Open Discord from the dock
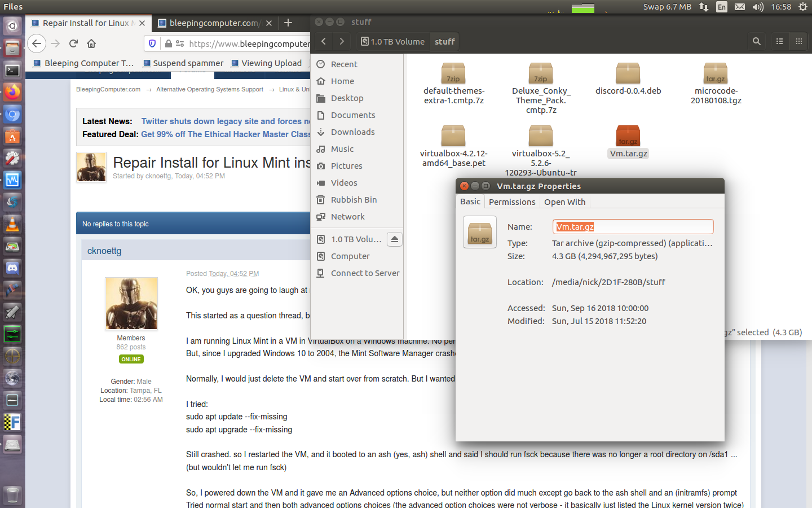The width and height of the screenshot is (812, 508). (x=12, y=268)
